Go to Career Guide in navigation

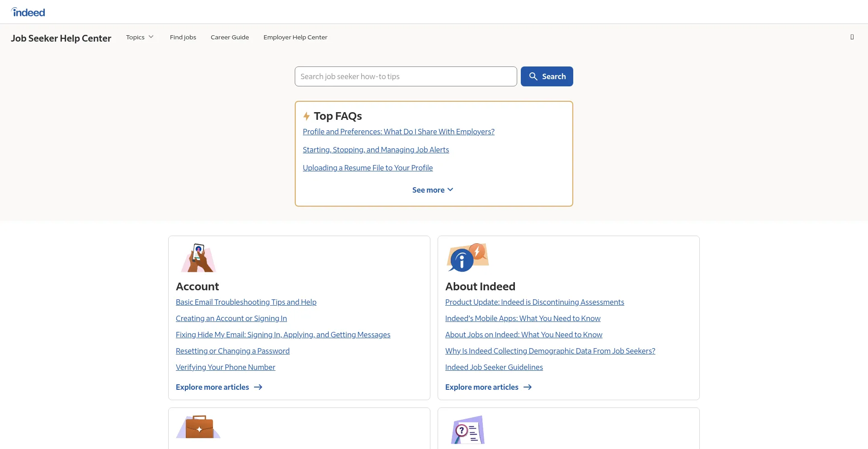tap(230, 37)
